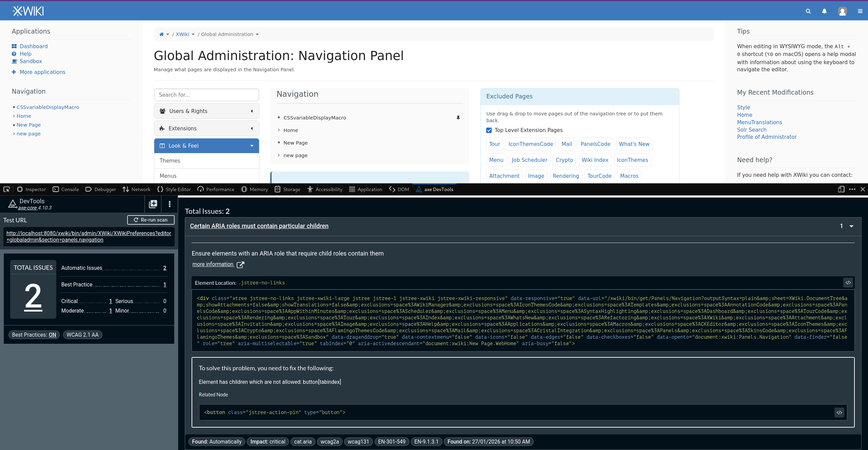Click the Re-run scan button
Image resolution: width=868 pixels, height=450 pixels.
[151, 220]
